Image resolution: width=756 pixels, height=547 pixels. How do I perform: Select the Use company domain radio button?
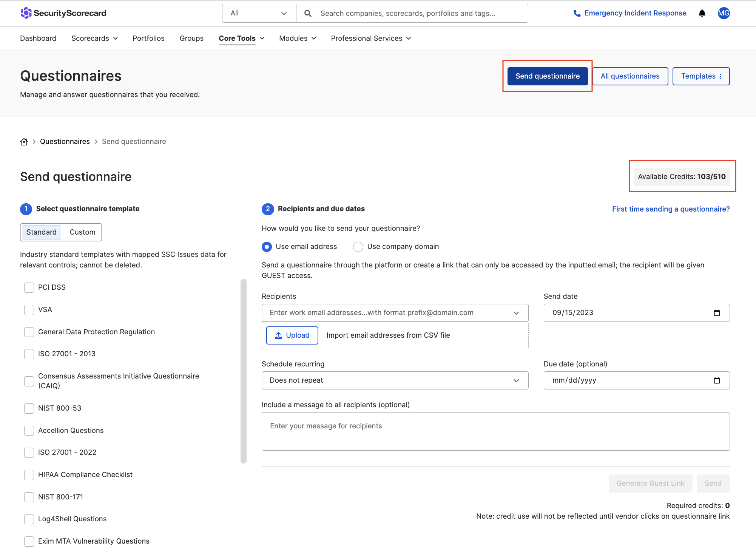[x=358, y=247]
